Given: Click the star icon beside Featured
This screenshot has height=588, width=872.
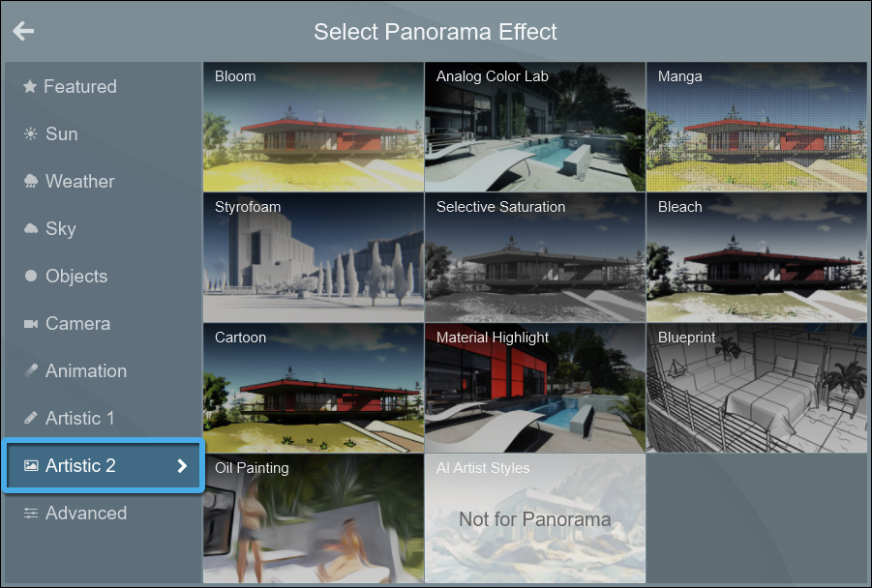Looking at the screenshot, I should 30,86.
